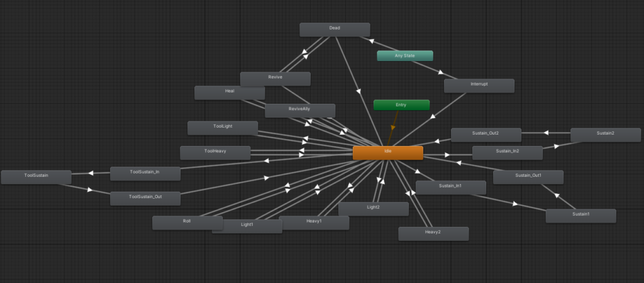Viewport: 644px width, 283px height.
Task: Select the green Entry node
Action: pos(401,105)
